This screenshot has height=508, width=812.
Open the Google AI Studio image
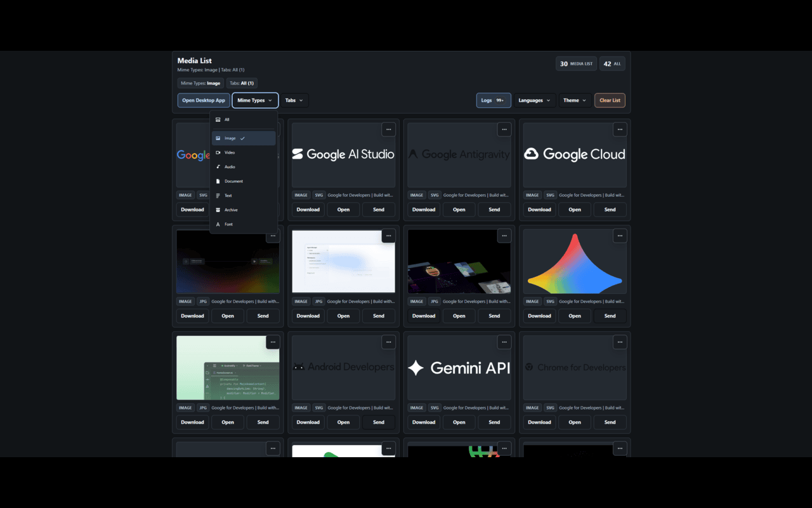[343, 210]
